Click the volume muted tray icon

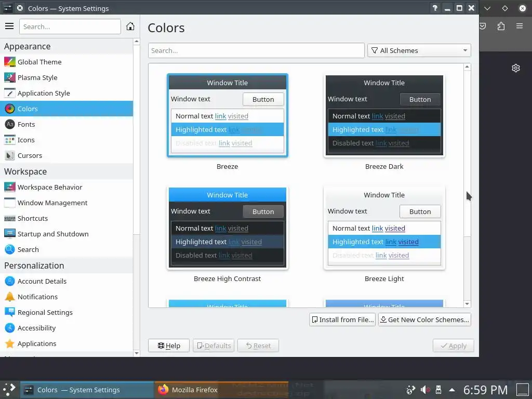click(425, 390)
